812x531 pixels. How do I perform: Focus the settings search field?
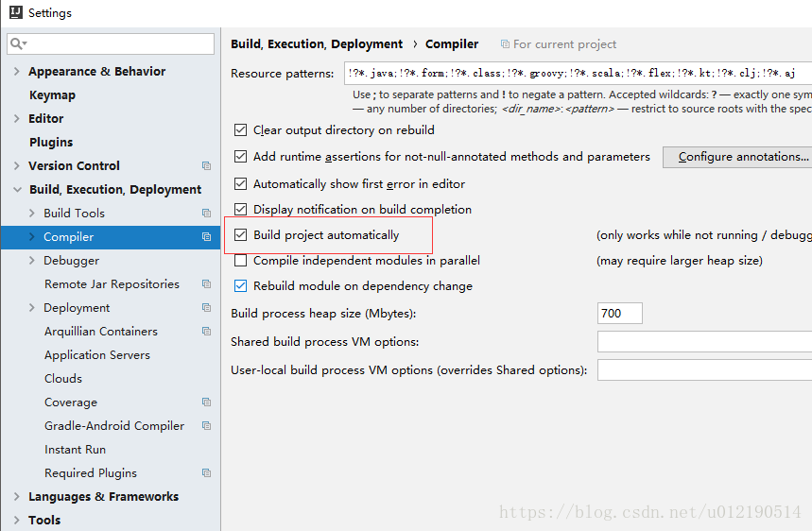pos(111,44)
